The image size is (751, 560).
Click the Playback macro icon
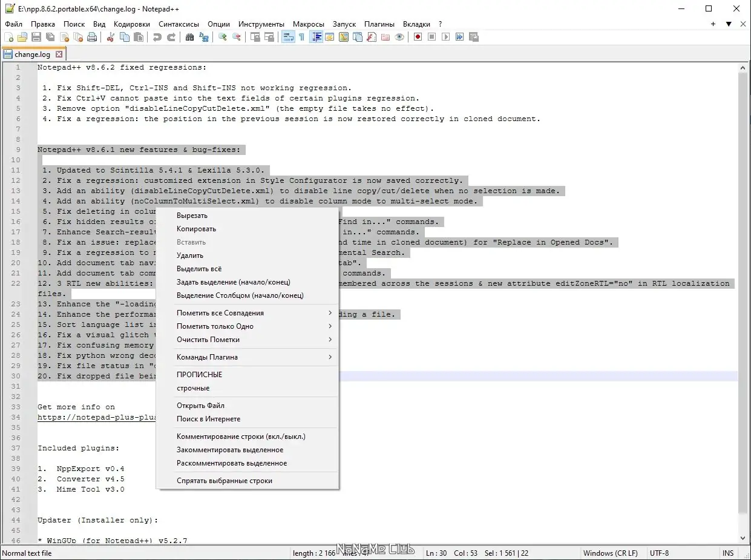pos(445,37)
